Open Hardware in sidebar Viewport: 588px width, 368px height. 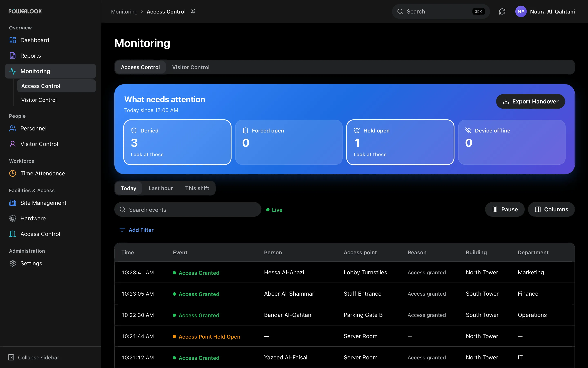[x=50, y=219]
